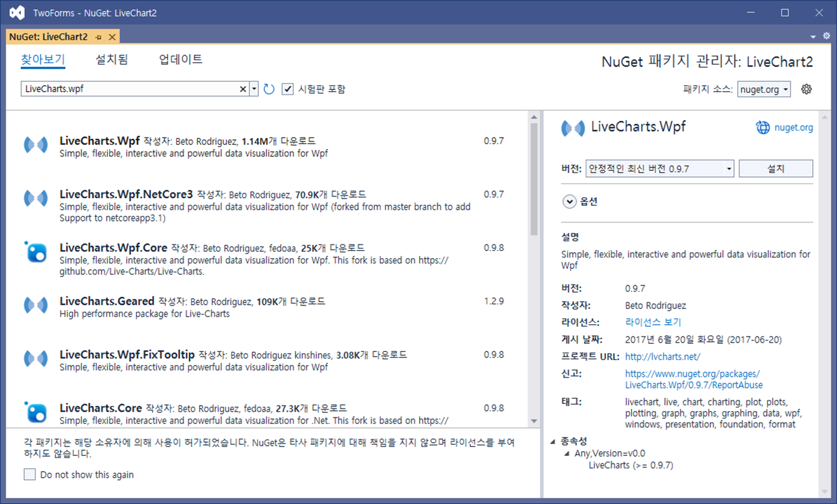Select the LiveCharts.Wpf.NetCore3 package title
This screenshot has width=837, height=504.
(126, 194)
